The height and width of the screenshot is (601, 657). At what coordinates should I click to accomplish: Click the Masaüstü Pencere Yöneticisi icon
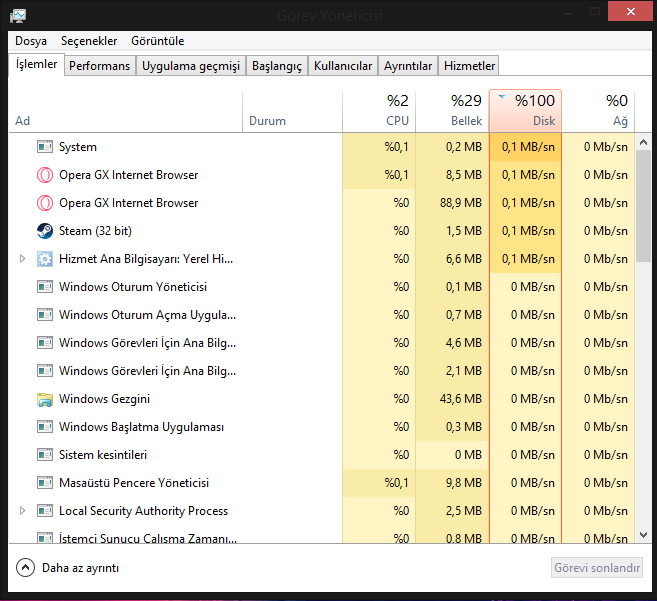tap(45, 483)
